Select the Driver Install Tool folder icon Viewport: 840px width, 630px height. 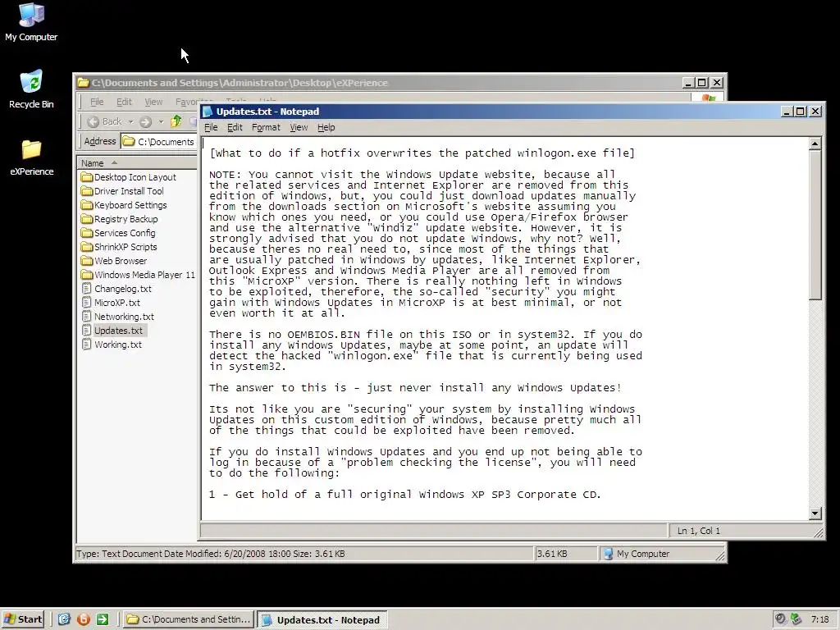[87, 190]
